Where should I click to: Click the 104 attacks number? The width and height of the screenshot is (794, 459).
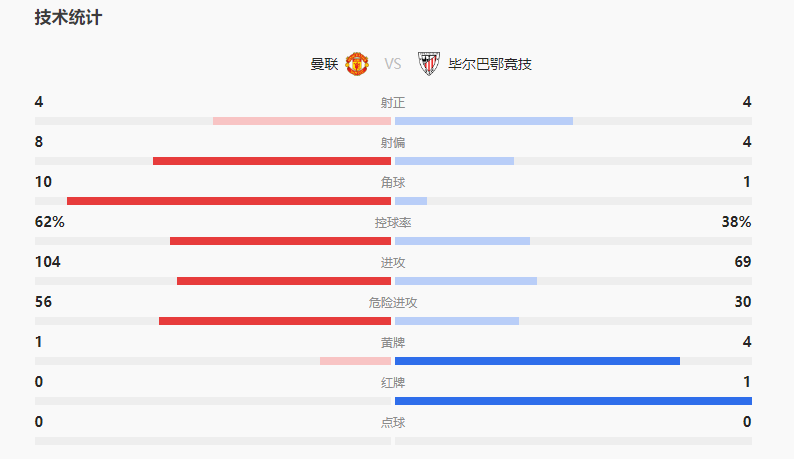(48, 262)
